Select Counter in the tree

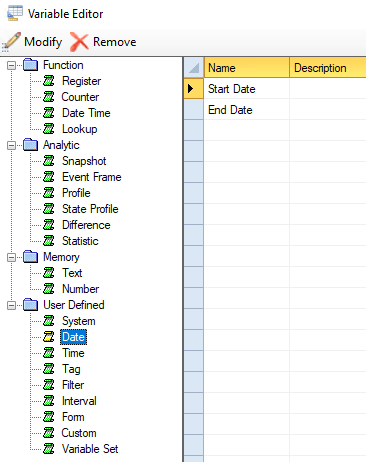click(x=80, y=97)
